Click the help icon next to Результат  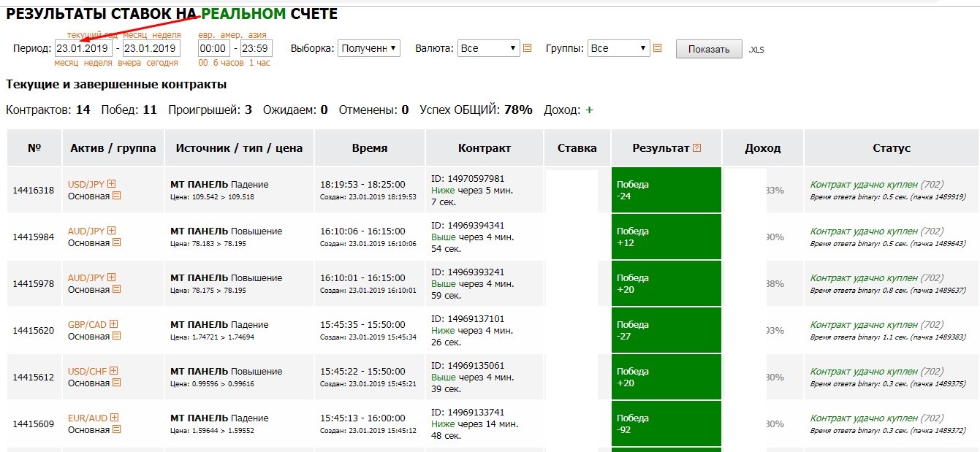[x=696, y=148]
